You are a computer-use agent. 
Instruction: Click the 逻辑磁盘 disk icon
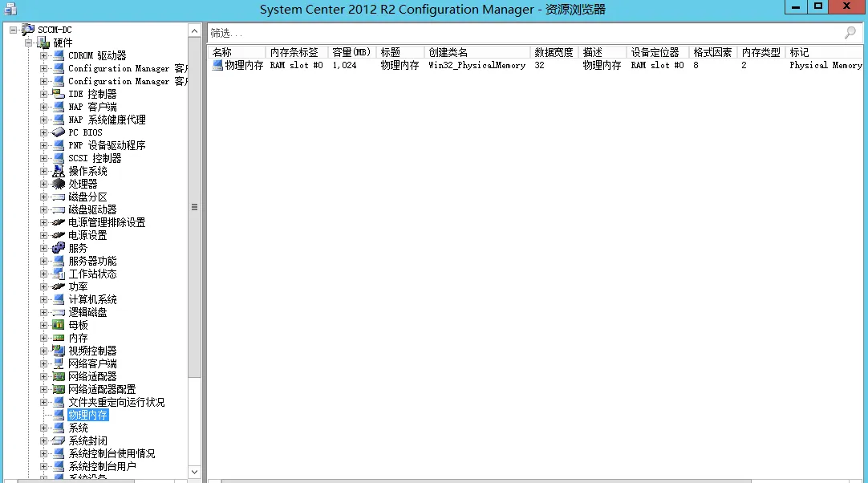coord(59,312)
